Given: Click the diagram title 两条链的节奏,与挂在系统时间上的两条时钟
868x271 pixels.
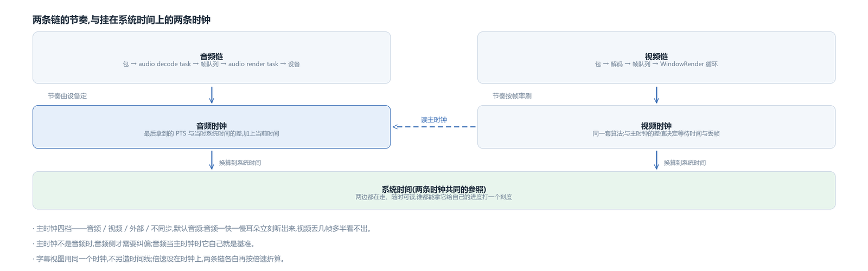Looking at the screenshot, I should click(x=122, y=20).
